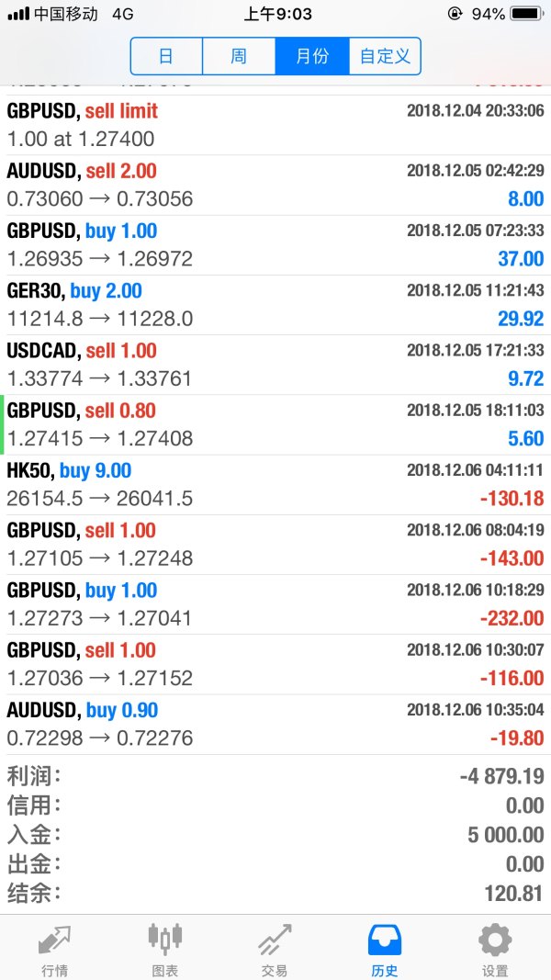Select the USDCAD sell 1.00 row
551x980 pixels.
click(x=275, y=365)
